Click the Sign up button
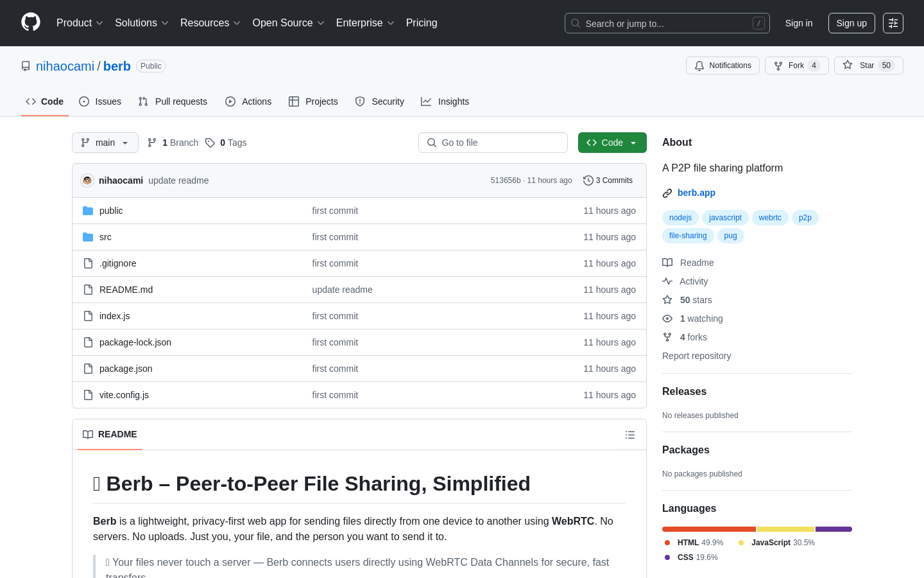This screenshot has height=578, width=924. (851, 23)
